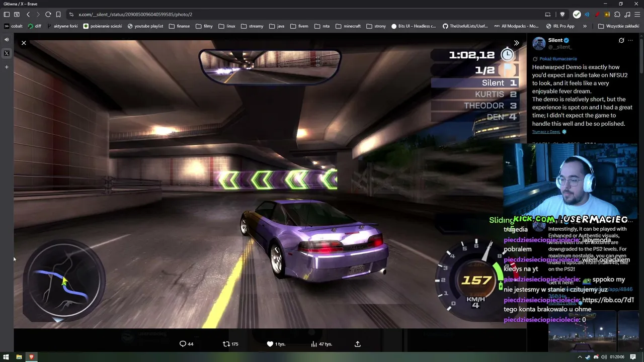This screenshot has width=644, height=362.
Task: Open the minecraft bookmarks folder
Action: pyautogui.click(x=348, y=26)
